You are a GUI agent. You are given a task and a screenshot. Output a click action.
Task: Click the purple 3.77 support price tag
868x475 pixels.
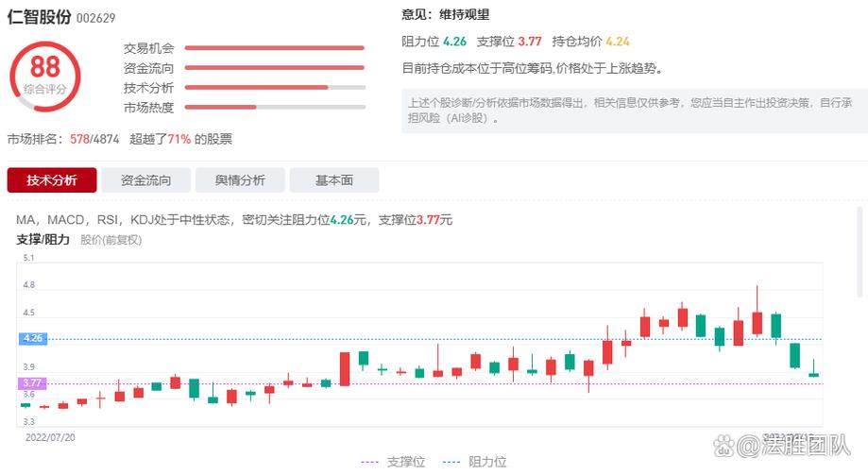[x=32, y=383]
